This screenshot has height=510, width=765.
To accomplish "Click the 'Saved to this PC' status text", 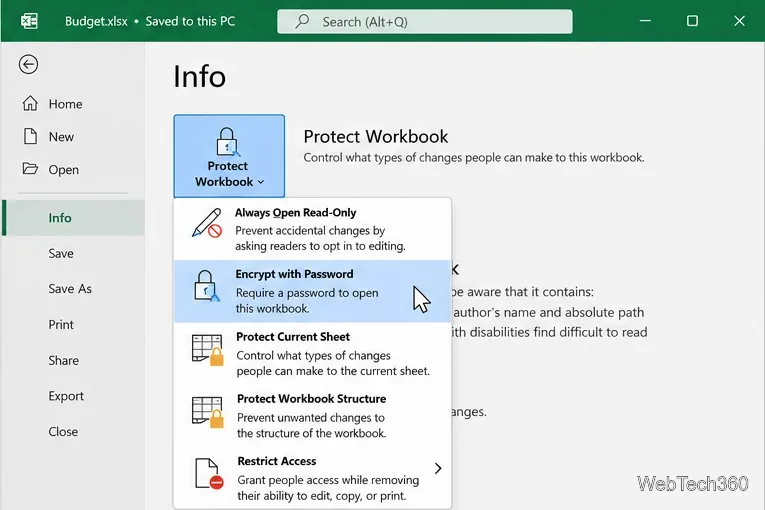I will tap(190, 21).
